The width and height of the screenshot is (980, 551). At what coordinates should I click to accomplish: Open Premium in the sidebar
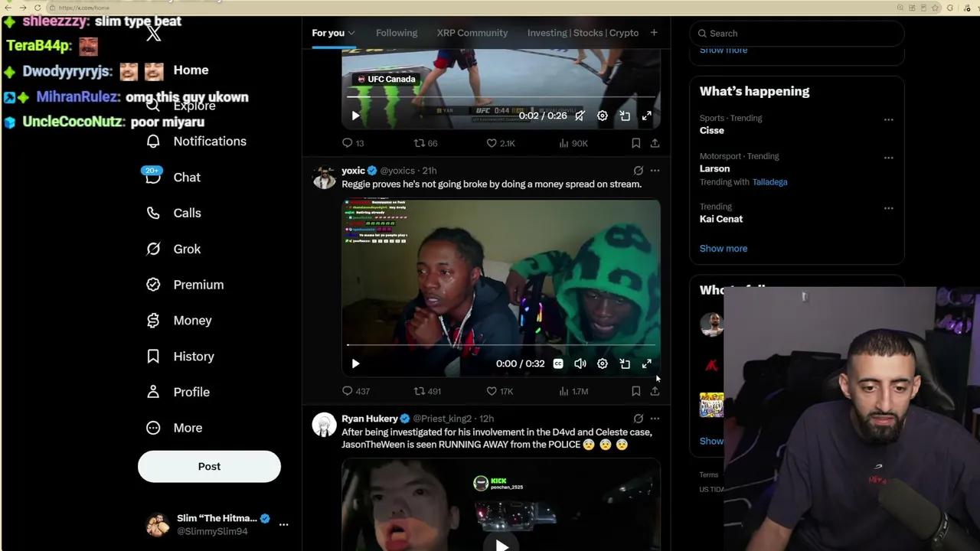tap(185, 285)
